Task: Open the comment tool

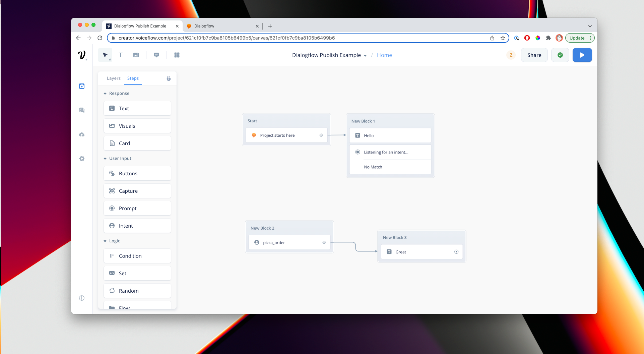Action: [156, 55]
